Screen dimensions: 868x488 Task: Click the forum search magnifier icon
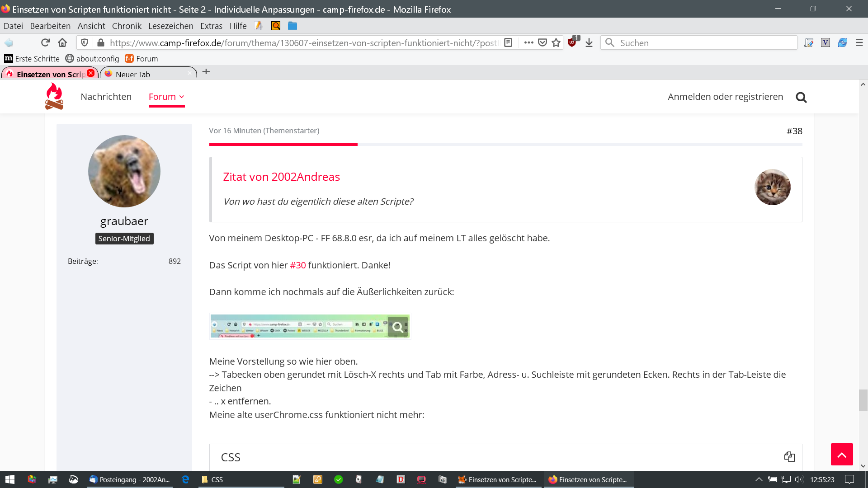pos(801,97)
